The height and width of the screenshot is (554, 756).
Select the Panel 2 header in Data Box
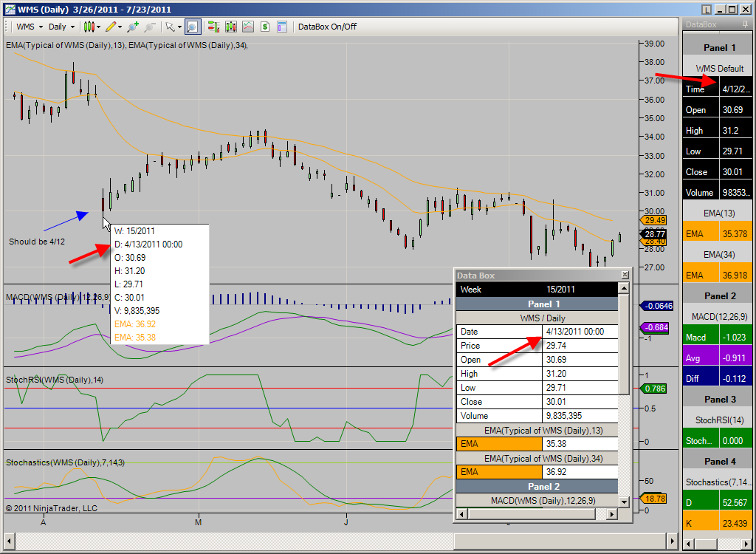tap(537, 487)
